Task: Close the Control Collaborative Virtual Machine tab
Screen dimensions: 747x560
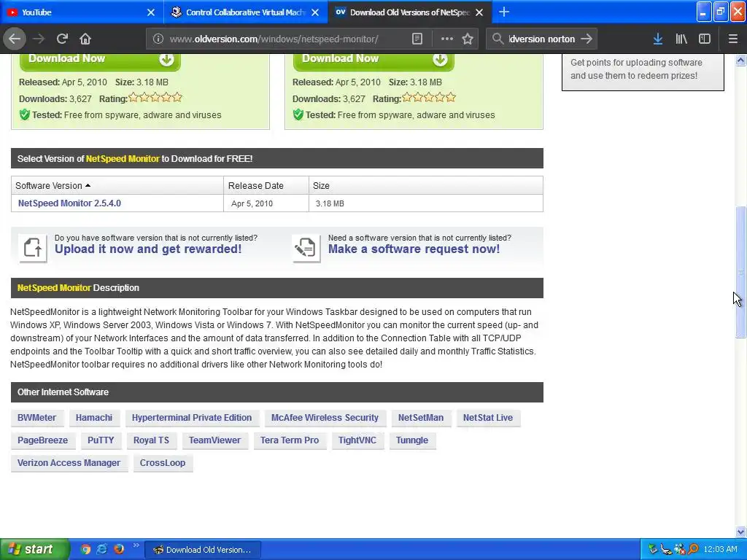Action: (x=315, y=12)
